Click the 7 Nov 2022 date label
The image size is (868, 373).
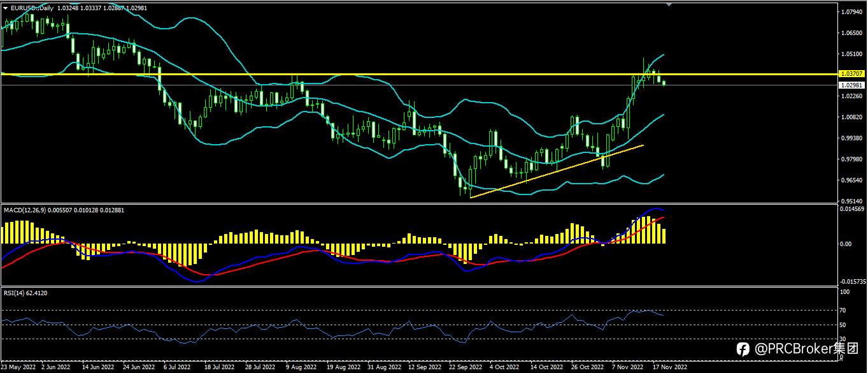[627, 368]
